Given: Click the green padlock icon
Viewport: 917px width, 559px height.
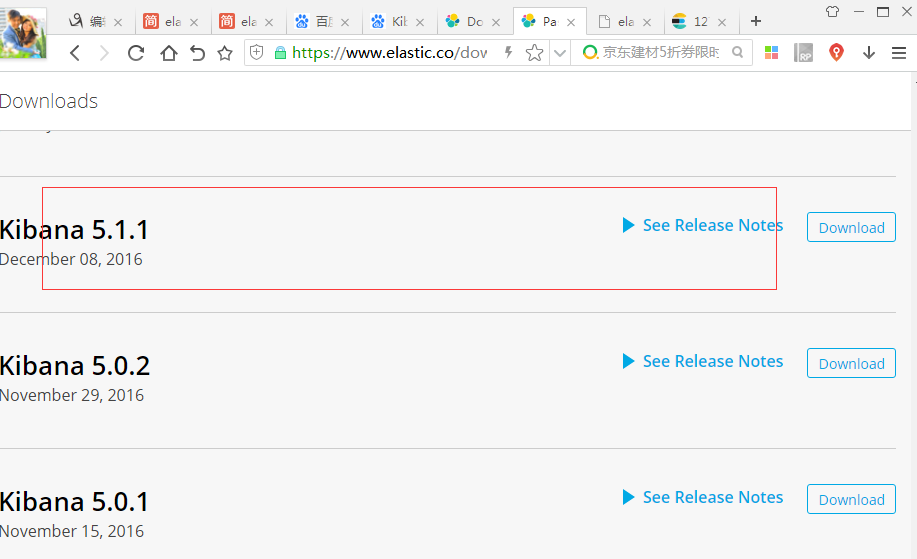Looking at the screenshot, I should pos(280,53).
